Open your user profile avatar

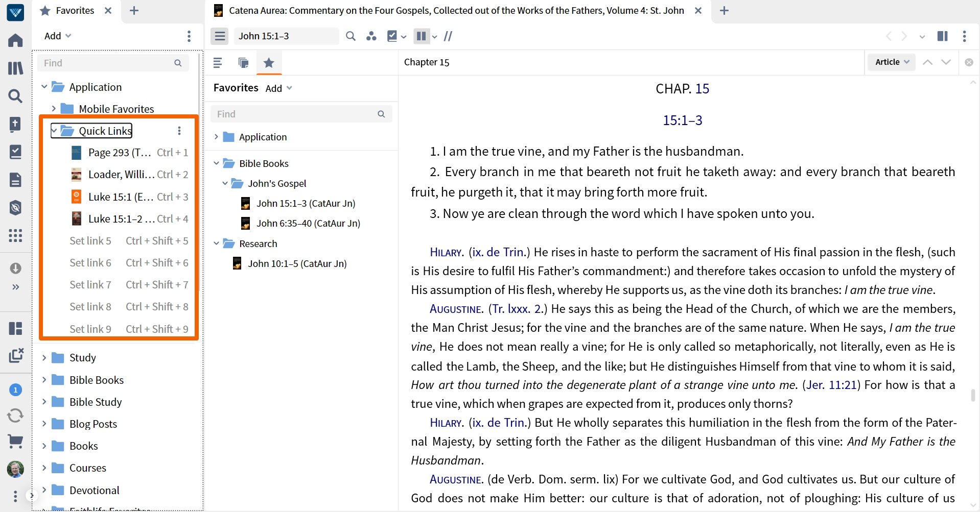point(15,470)
